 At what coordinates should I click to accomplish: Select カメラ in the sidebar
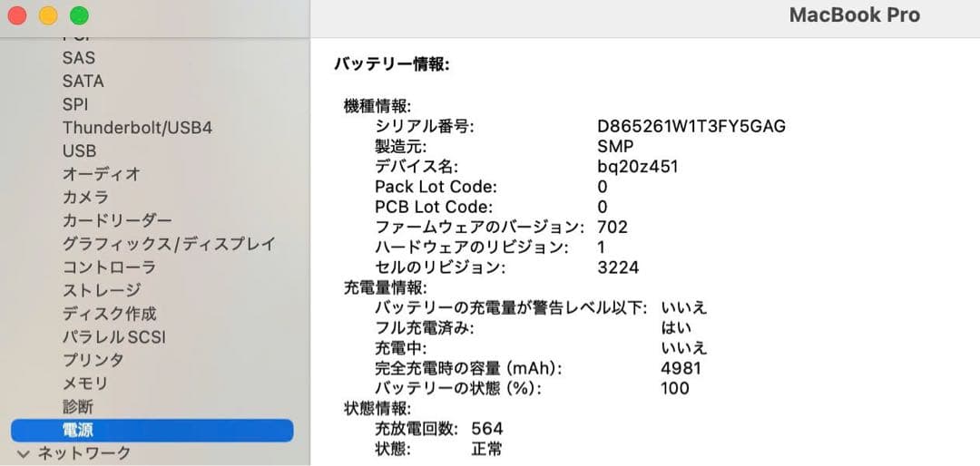point(85,198)
